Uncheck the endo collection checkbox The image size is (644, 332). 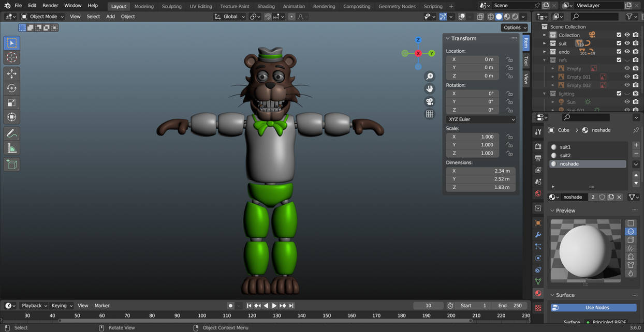tap(619, 52)
